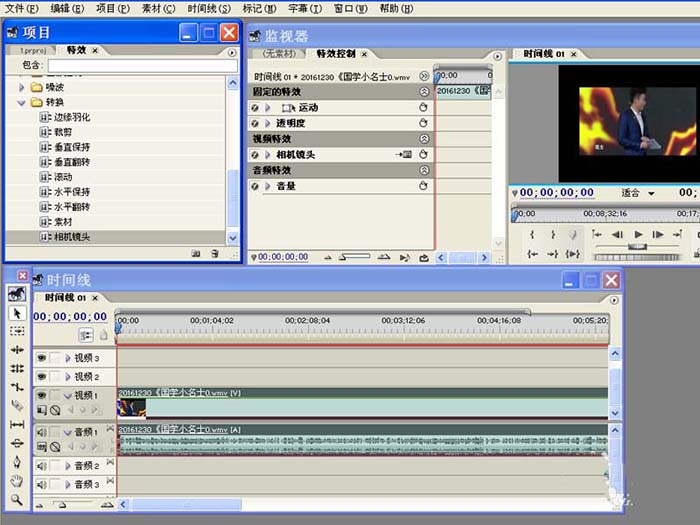Mute the Audio 3 (音频 3) track
Screen dimensions: 700x525
pyautogui.click(x=41, y=484)
